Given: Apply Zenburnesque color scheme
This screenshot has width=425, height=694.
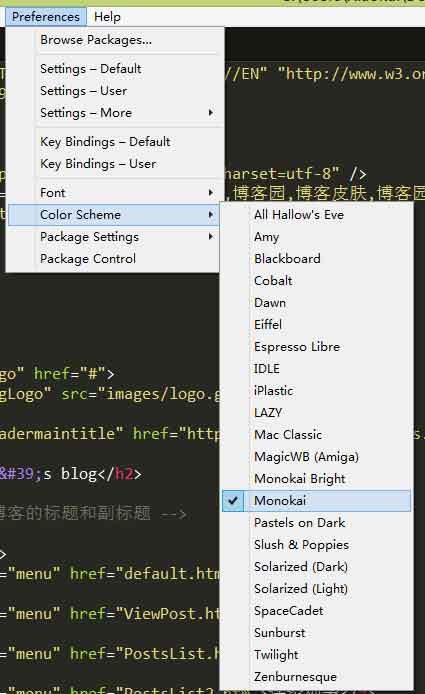Looking at the screenshot, I should pyautogui.click(x=316, y=677).
